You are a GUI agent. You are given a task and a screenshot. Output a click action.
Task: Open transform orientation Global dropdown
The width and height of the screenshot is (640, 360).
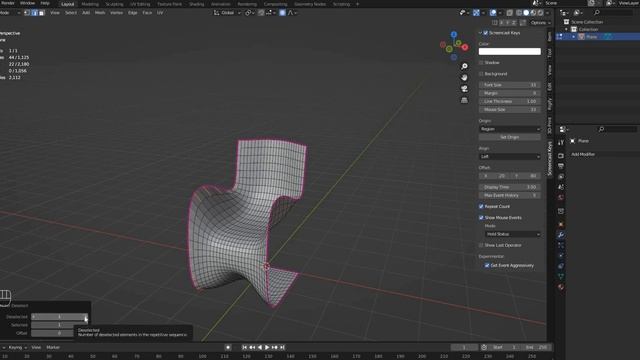point(227,13)
